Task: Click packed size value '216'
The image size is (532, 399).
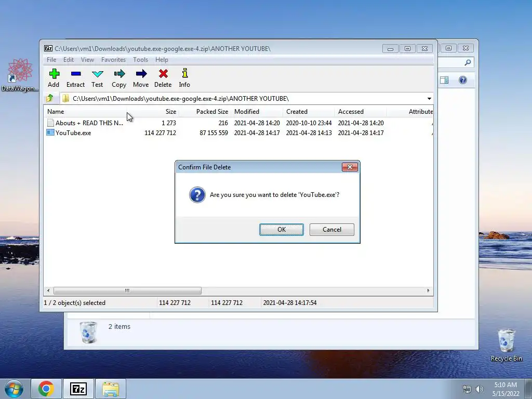Action: [x=223, y=123]
